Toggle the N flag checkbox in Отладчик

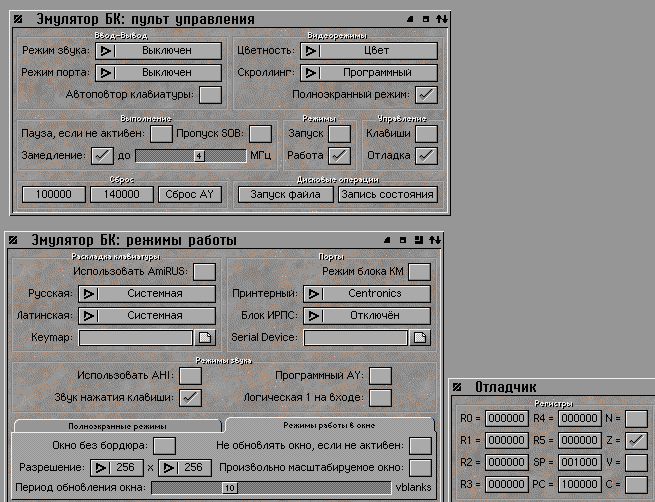pyautogui.click(x=637, y=418)
